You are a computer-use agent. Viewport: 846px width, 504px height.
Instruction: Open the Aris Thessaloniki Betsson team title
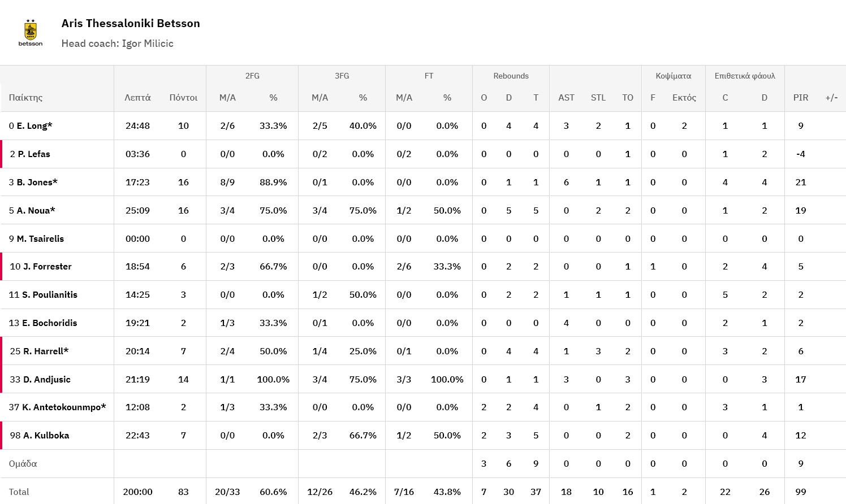pos(131,23)
